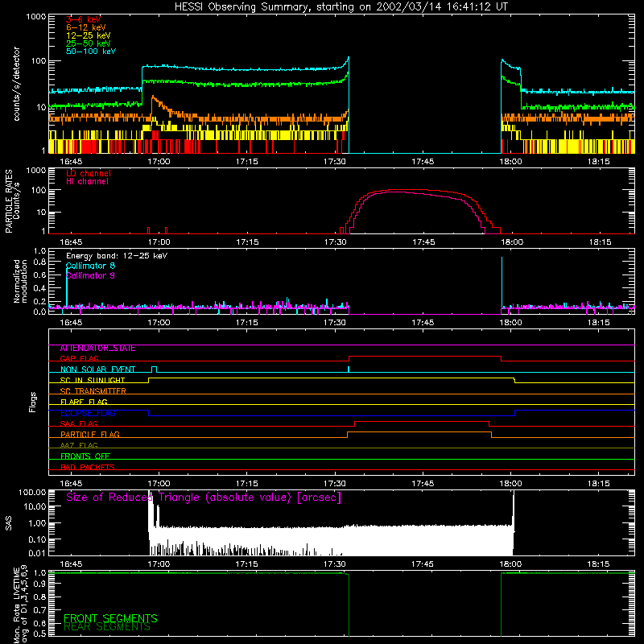
Task: Select the NON_SOLAR_EVENT flag label
Action: tap(97, 369)
